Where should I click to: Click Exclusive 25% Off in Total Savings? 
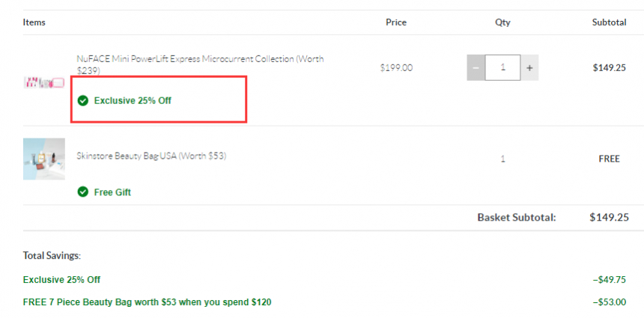click(x=61, y=280)
